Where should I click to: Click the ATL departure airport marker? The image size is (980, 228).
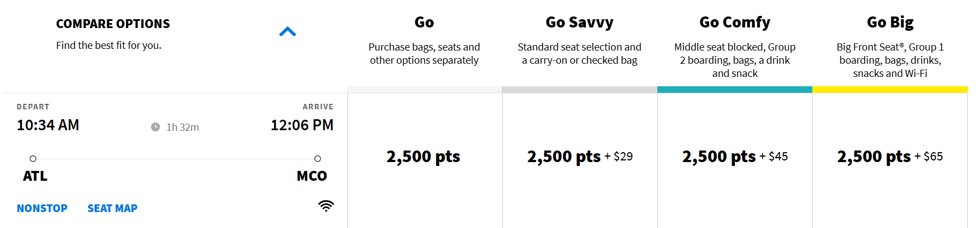click(x=33, y=159)
